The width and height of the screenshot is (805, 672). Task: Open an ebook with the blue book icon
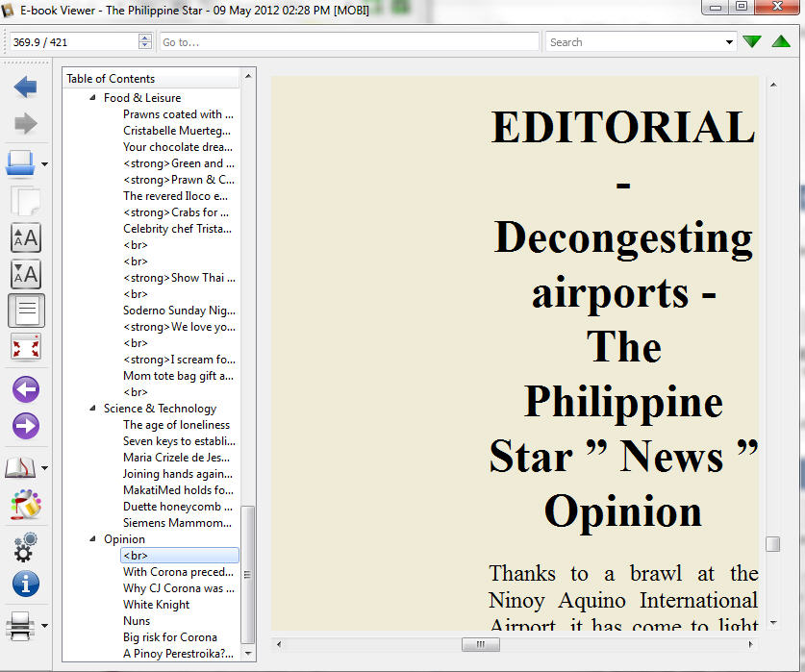(x=21, y=163)
